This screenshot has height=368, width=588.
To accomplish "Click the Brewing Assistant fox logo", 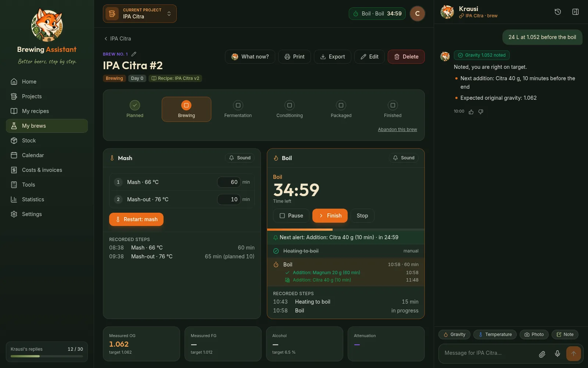I will [47, 25].
